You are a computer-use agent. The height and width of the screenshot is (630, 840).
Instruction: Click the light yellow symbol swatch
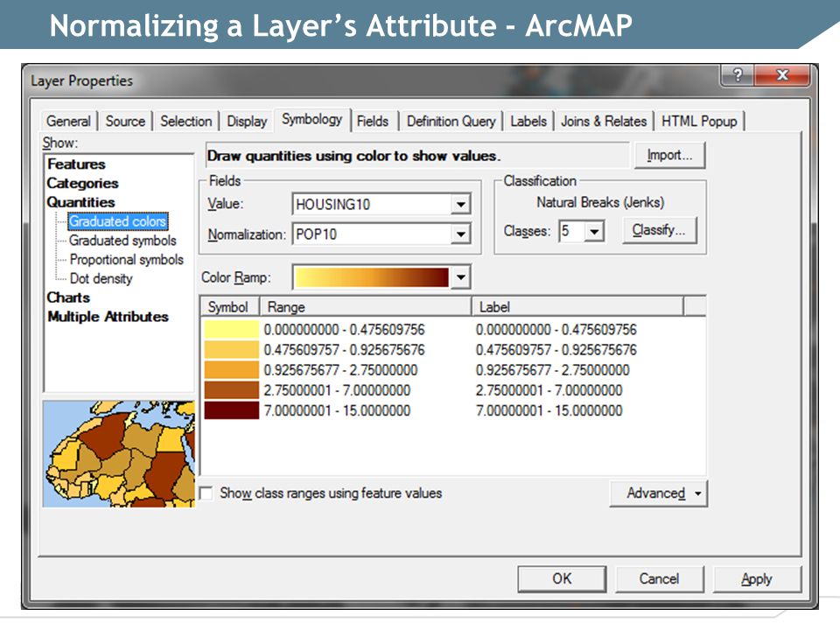click(x=231, y=330)
